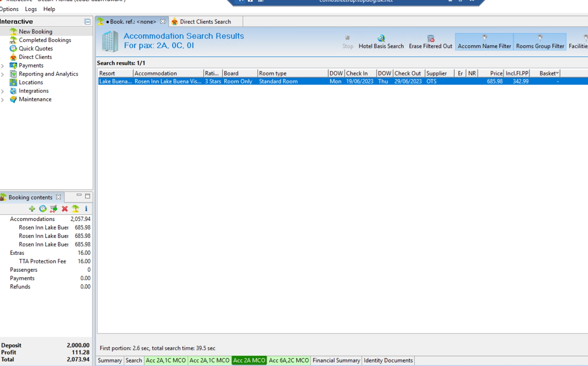Screen dimensions: 588x366
Task: Open the Identity Documents tab
Action: pos(388,360)
